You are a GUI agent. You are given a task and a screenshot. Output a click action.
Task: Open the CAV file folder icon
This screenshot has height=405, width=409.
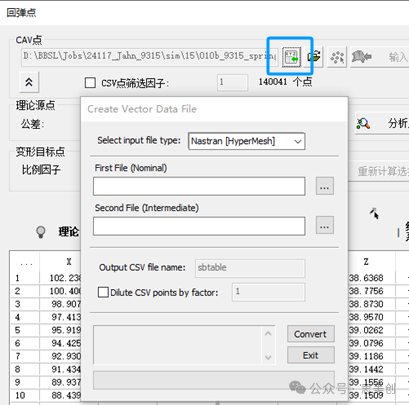point(314,57)
